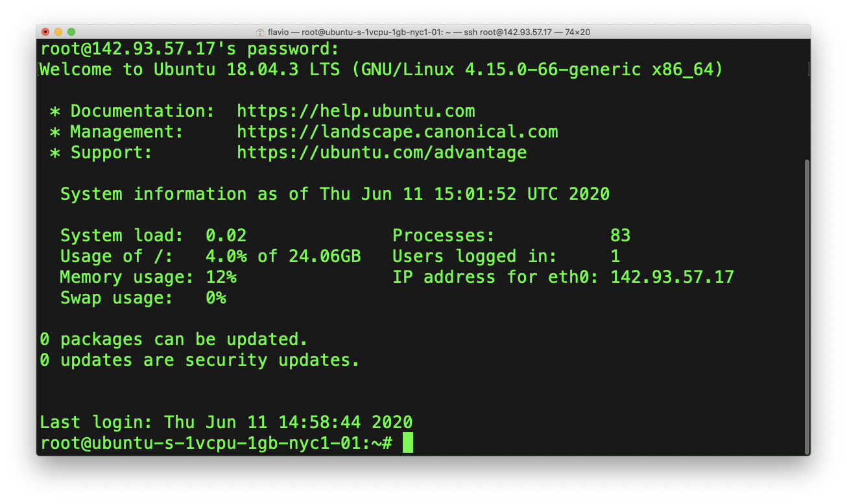This screenshot has width=847, height=504.
Task: Open the https://ubuntu.com/advantage support link
Action: coord(381,152)
